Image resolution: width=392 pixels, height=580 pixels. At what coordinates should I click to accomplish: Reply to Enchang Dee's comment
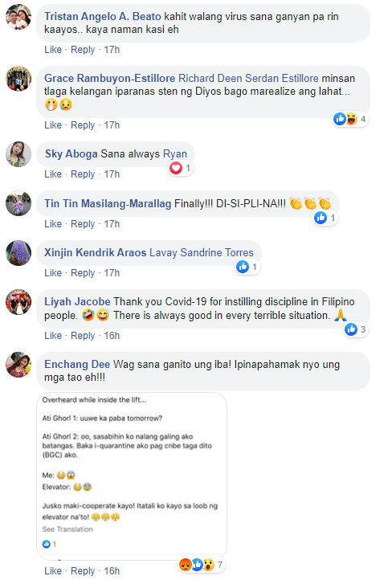coord(83,570)
